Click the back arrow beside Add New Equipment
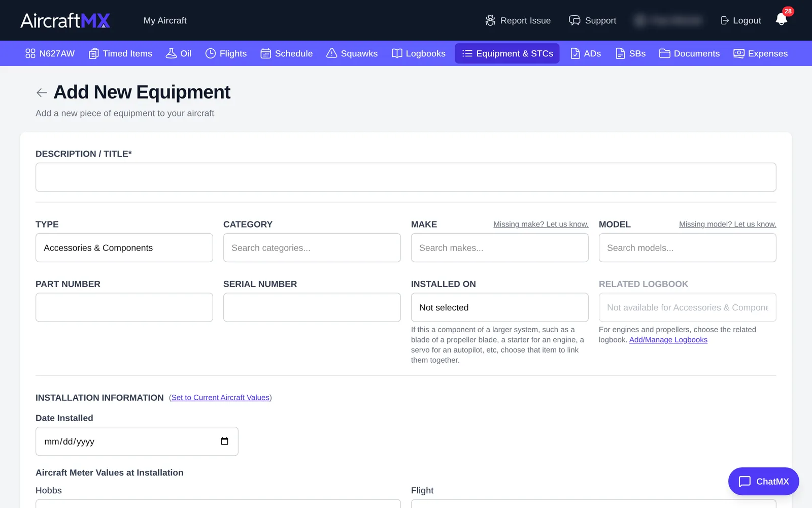Screen dimensions: 812x508 42,92
